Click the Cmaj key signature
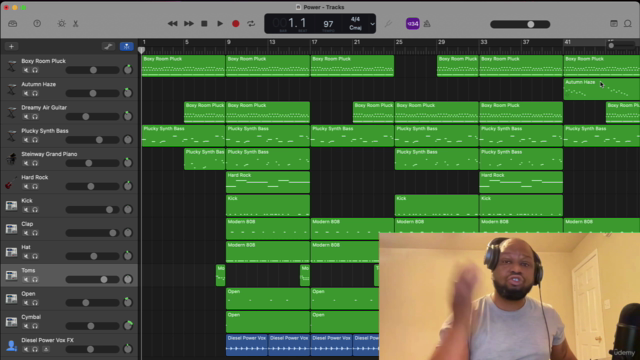This screenshot has height=360, width=640. [356, 28]
